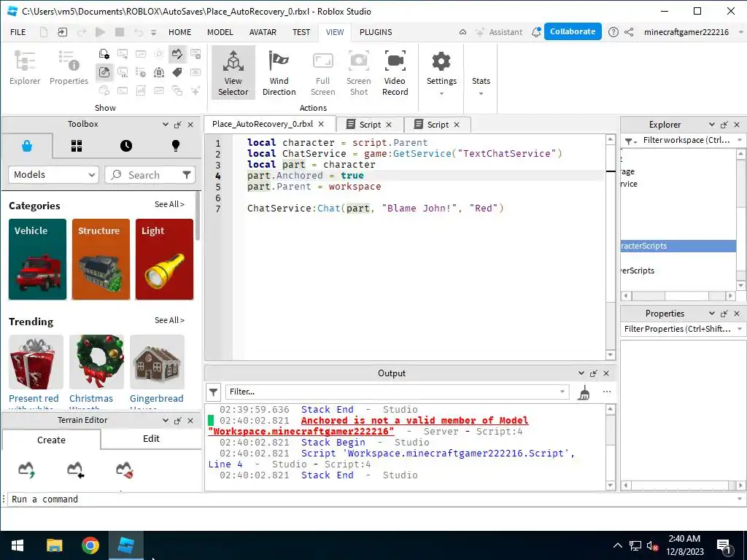Viewport: 747px width, 560px height.
Task: Select Toolbox Recent clock tab
Action: click(125, 146)
